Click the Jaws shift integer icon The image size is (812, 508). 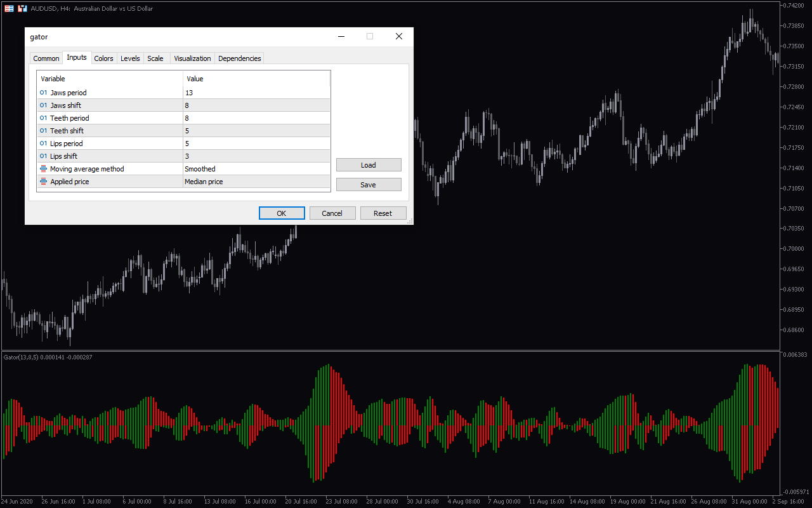click(43, 105)
